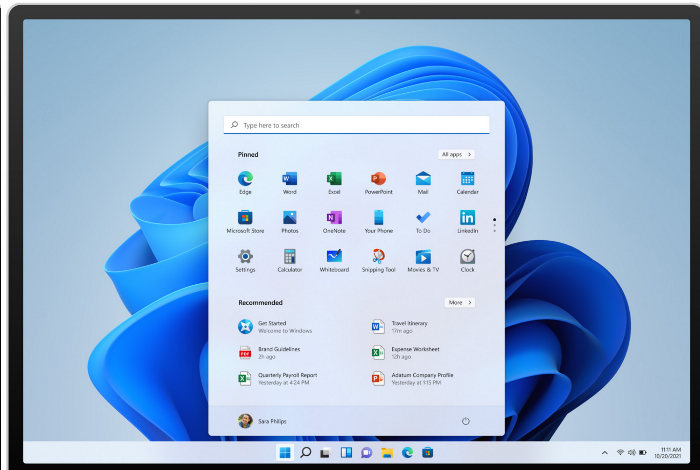
Task: Click the power button icon
Action: click(x=466, y=421)
